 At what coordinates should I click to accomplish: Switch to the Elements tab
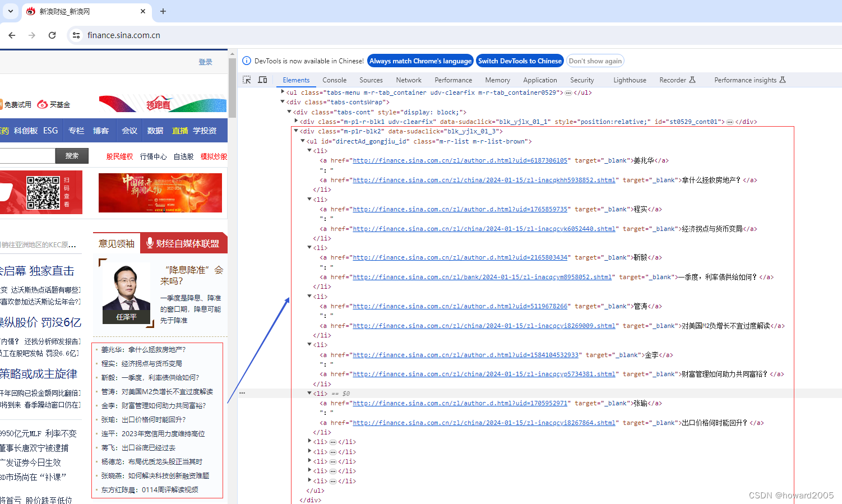[296, 80]
